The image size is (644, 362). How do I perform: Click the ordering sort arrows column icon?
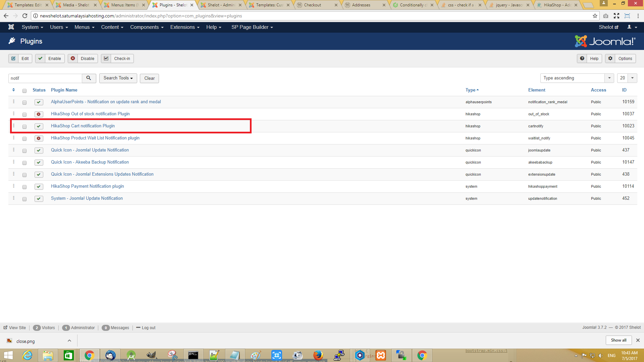click(x=13, y=90)
